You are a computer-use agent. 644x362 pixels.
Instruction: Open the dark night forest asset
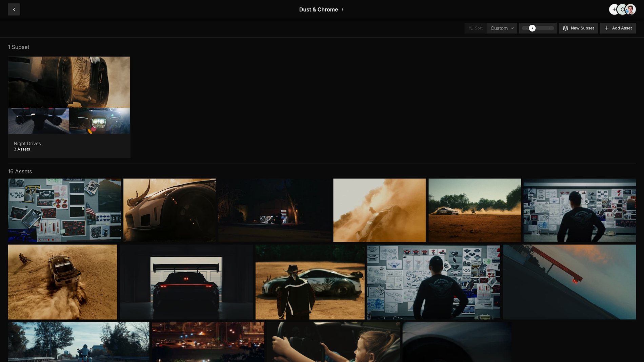tap(275, 210)
